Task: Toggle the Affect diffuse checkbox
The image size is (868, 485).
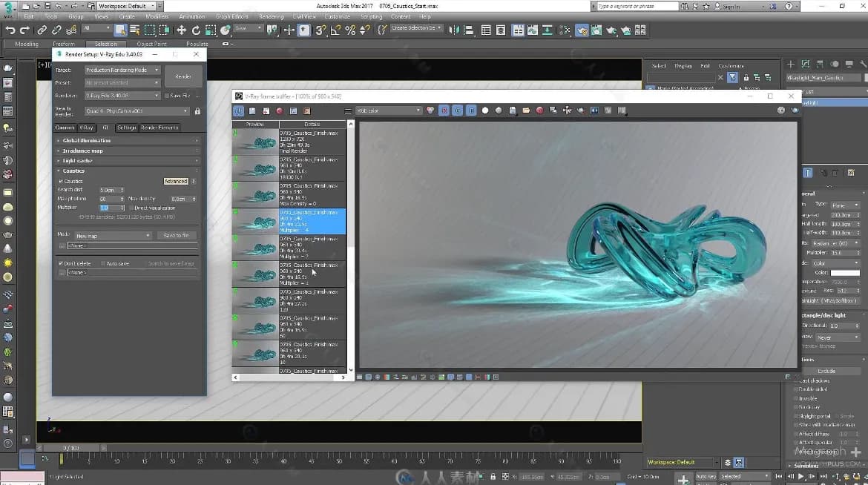Action: click(x=796, y=434)
